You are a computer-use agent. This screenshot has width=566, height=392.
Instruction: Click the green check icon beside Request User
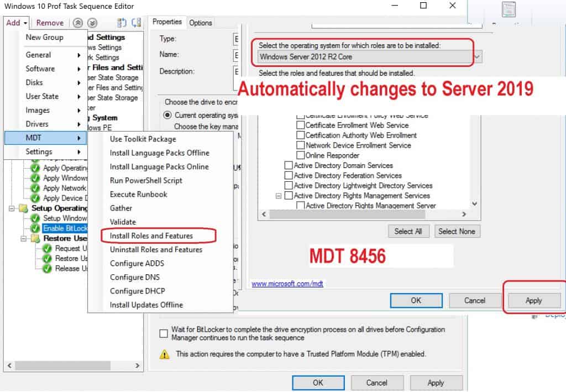click(x=47, y=248)
